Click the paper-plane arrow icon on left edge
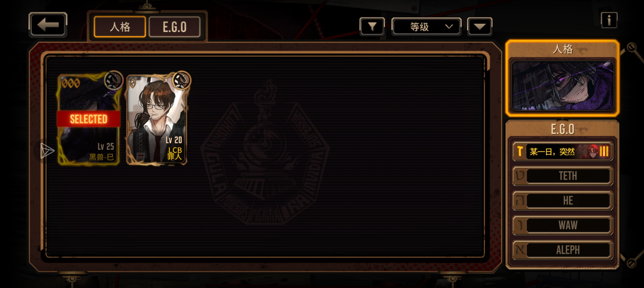This screenshot has width=644, height=288. [x=47, y=151]
